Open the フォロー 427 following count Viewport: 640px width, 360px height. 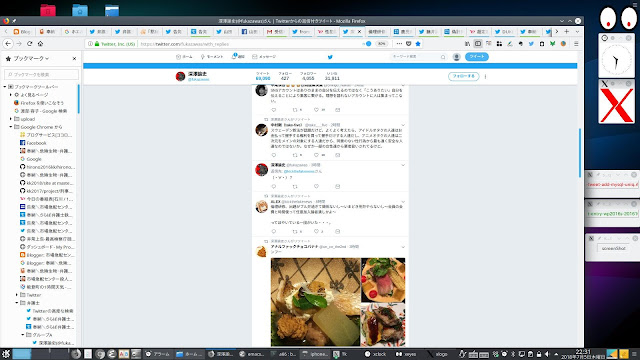tap(285, 76)
